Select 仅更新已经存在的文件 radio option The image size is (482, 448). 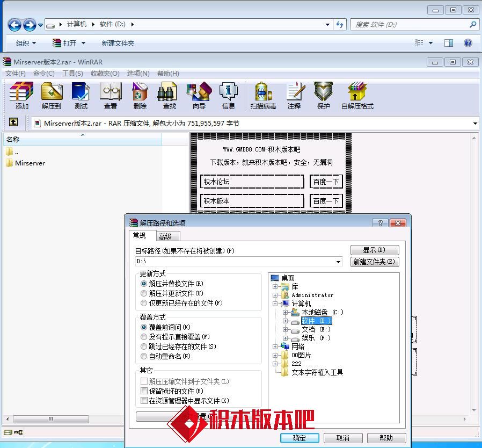(x=143, y=303)
